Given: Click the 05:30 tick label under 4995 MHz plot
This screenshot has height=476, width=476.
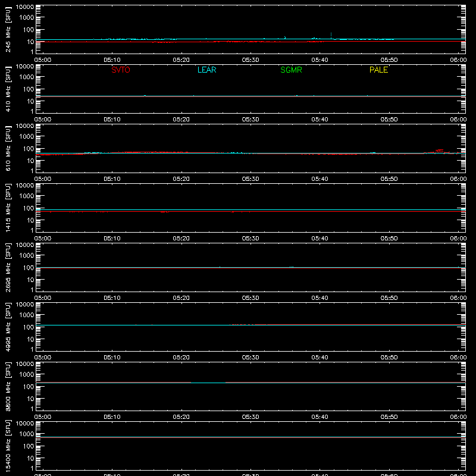Looking at the screenshot, I should pos(250,358).
